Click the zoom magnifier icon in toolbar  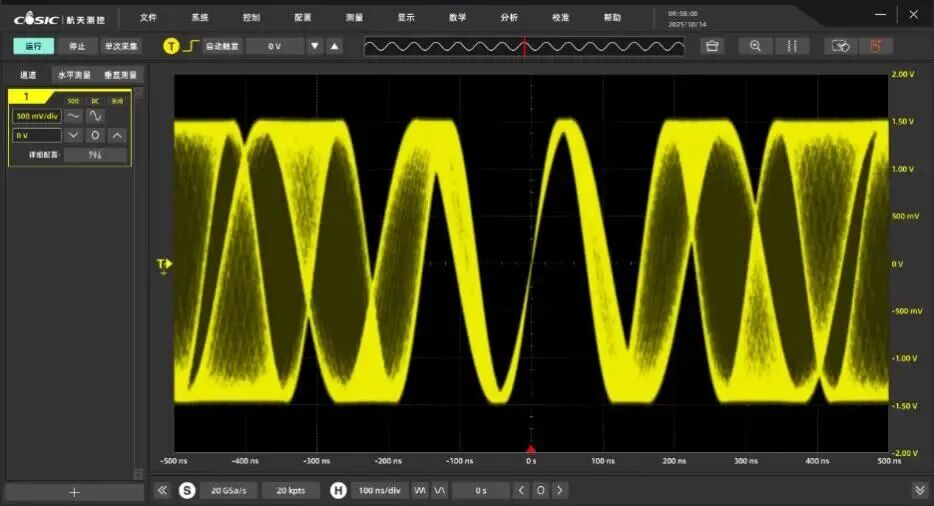[755, 46]
